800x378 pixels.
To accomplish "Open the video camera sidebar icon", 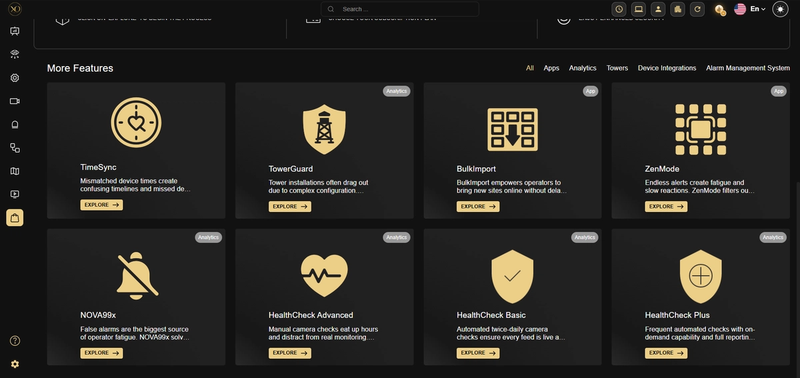I will click(x=15, y=101).
